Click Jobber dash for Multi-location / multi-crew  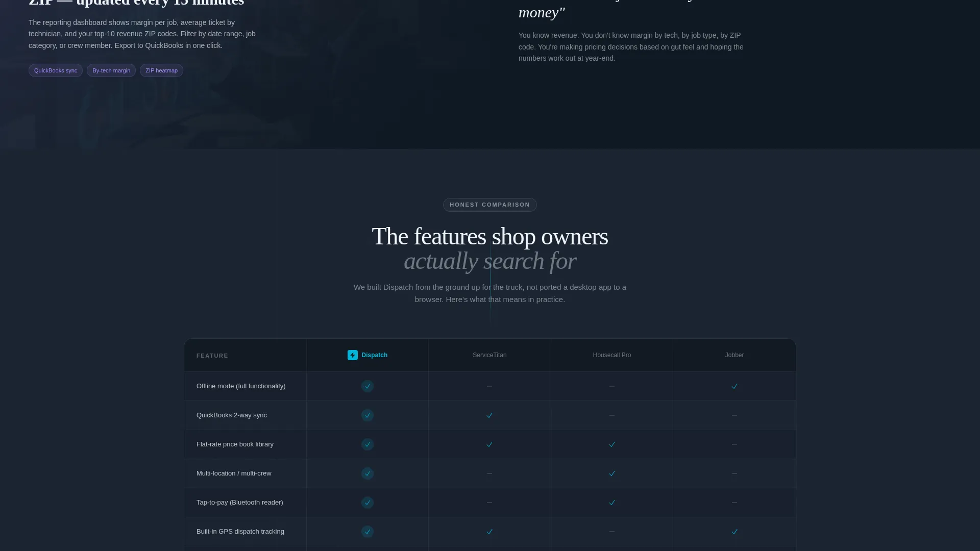(x=734, y=473)
